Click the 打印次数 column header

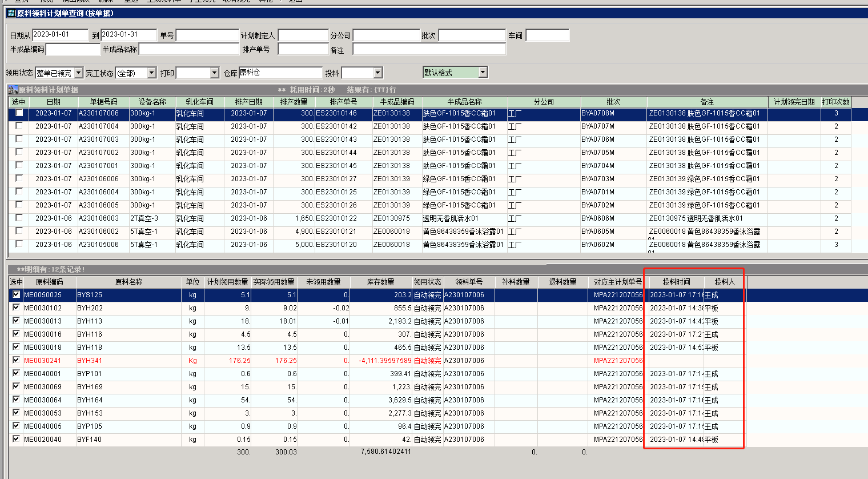(835, 102)
